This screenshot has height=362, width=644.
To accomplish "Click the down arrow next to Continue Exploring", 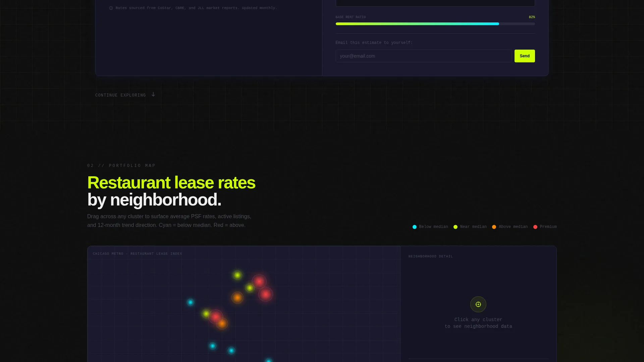I will coord(153,95).
